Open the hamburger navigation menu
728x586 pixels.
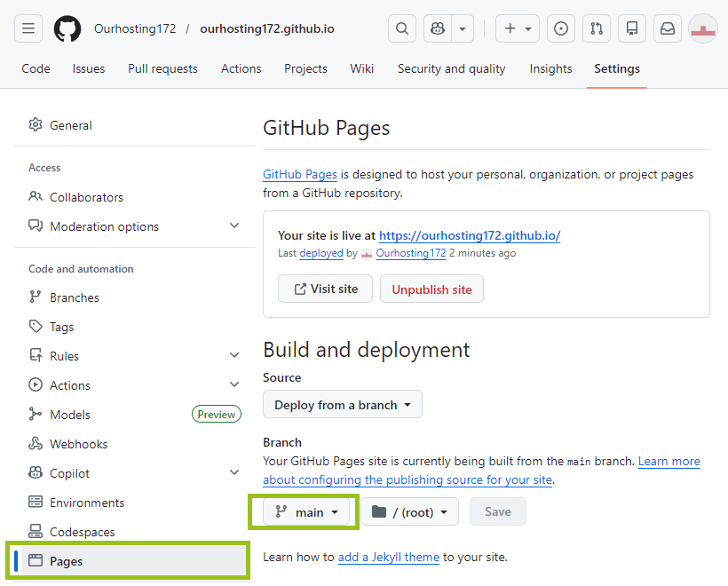click(28, 28)
